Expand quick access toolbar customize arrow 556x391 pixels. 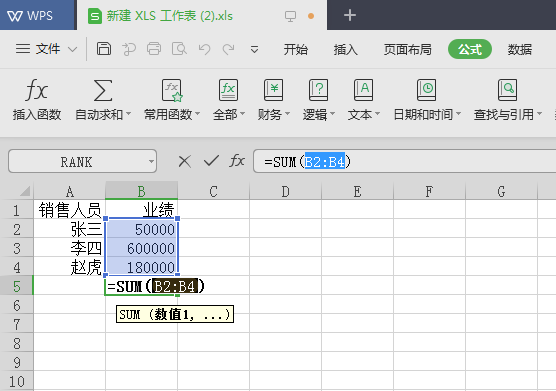[x=254, y=49]
